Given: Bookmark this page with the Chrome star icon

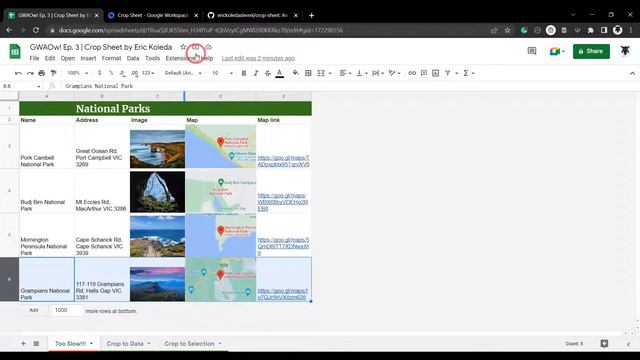Looking at the screenshot, I should [507, 30].
